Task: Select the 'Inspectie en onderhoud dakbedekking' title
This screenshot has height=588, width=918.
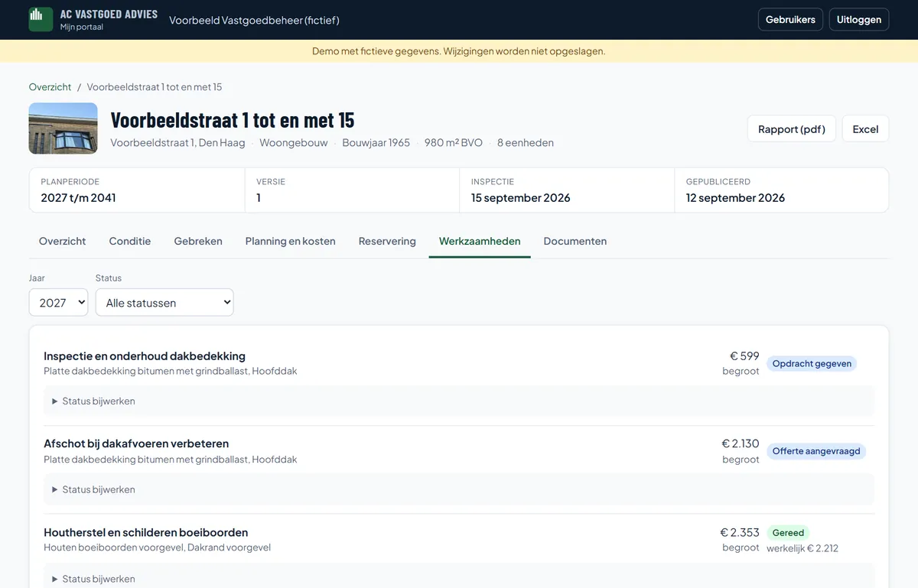Action: pos(145,356)
